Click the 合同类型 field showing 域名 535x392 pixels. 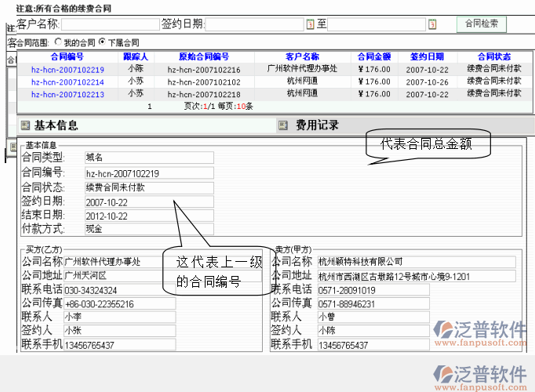(x=148, y=158)
